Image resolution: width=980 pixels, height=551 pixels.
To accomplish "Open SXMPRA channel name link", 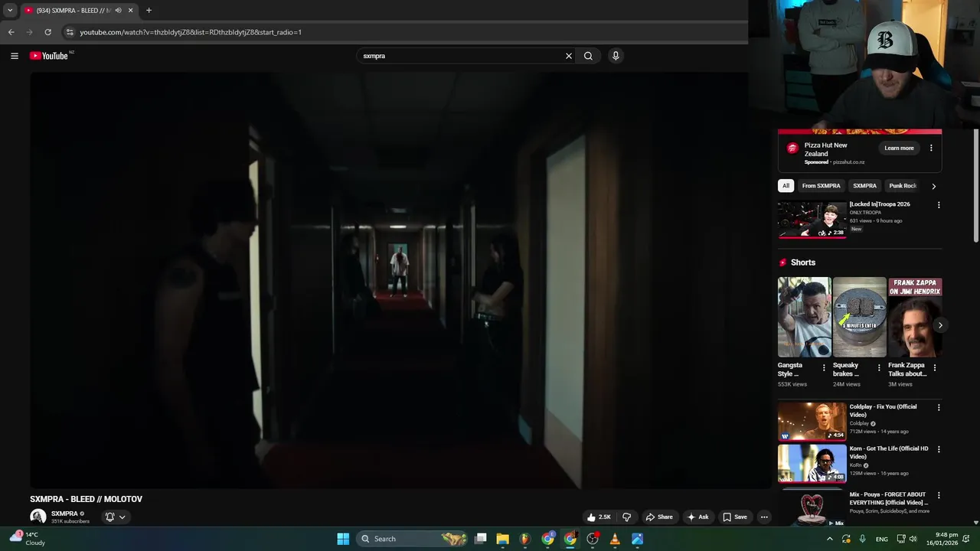I will coord(64,514).
